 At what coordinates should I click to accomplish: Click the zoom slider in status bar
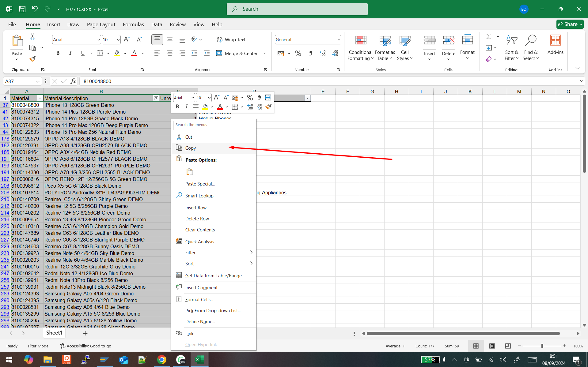coord(542,346)
